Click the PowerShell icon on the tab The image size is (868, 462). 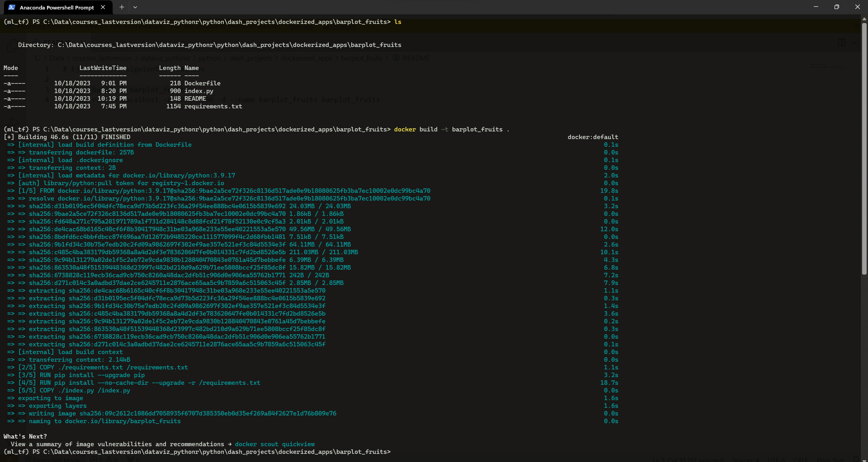coord(12,7)
